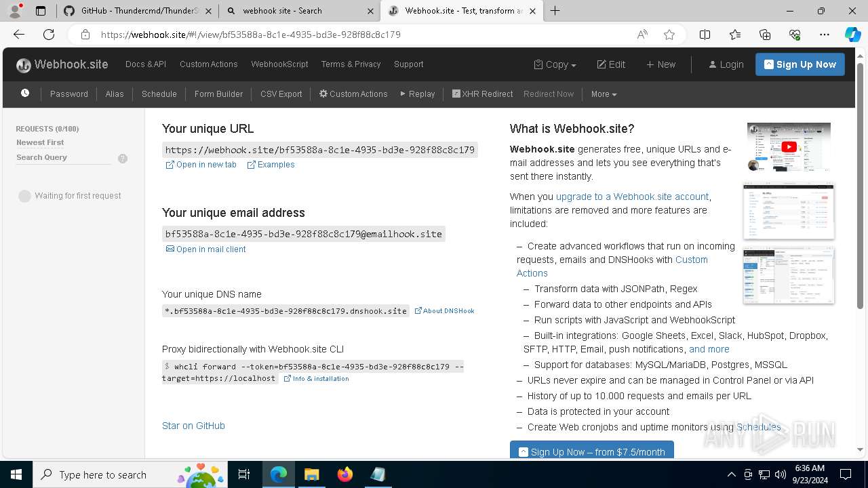Screen dimensions: 868x488
Task: Open Info & installation link
Action: [316, 378]
